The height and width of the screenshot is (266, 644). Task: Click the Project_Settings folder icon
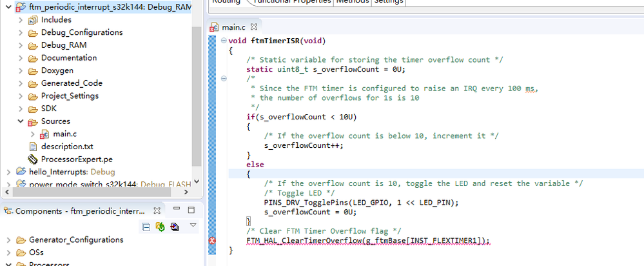tap(32, 97)
